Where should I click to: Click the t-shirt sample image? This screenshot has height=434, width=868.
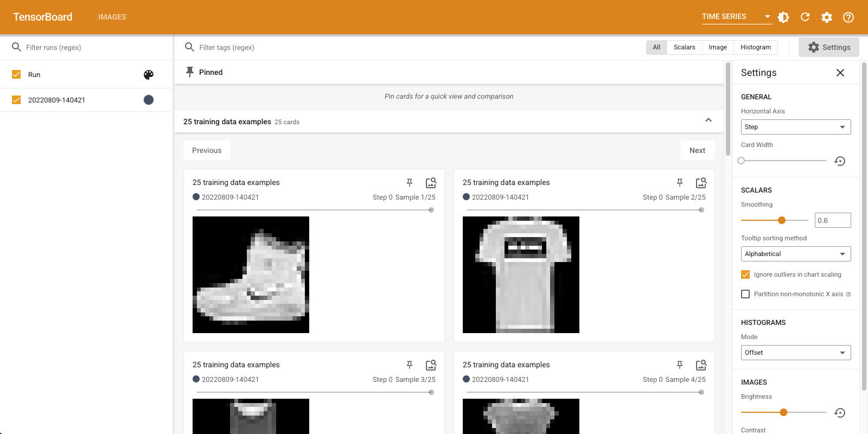521,275
